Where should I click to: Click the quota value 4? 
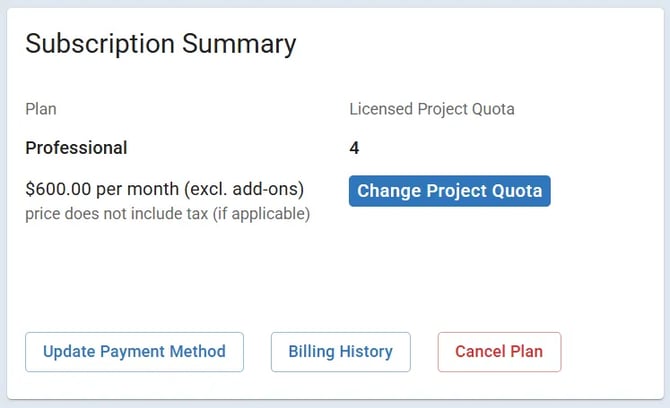click(x=354, y=148)
